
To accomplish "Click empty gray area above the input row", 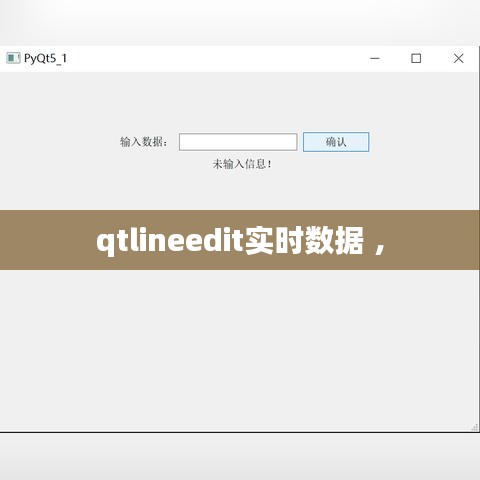I will [240, 100].
